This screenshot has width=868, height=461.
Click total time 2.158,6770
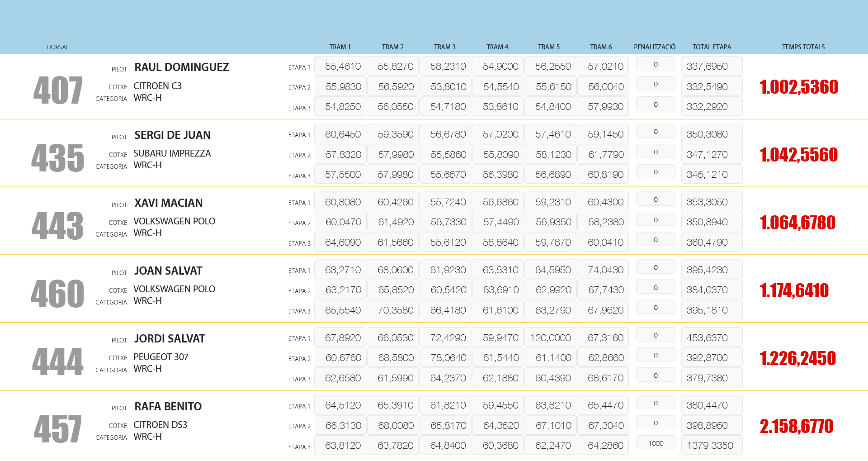point(796,426)
